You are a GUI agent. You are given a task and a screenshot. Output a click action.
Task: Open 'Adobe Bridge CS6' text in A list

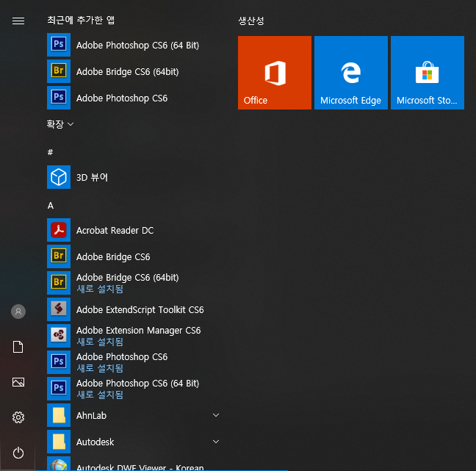(x=113, y=257)
